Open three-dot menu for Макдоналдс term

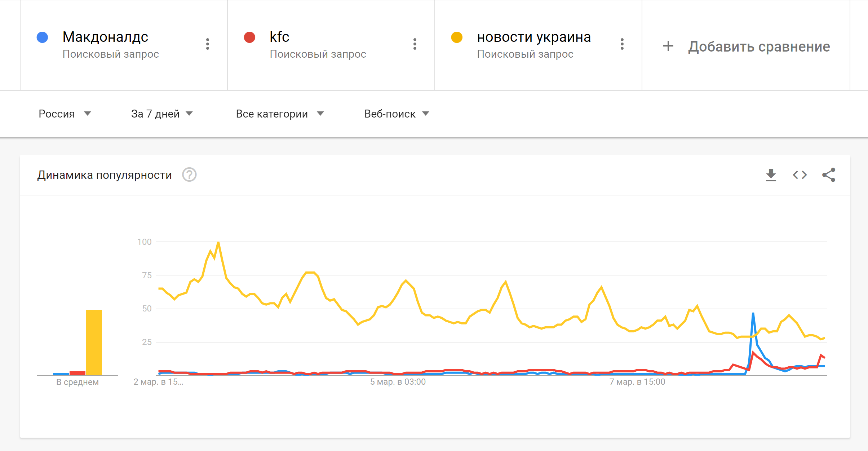[x=208, y=44]
